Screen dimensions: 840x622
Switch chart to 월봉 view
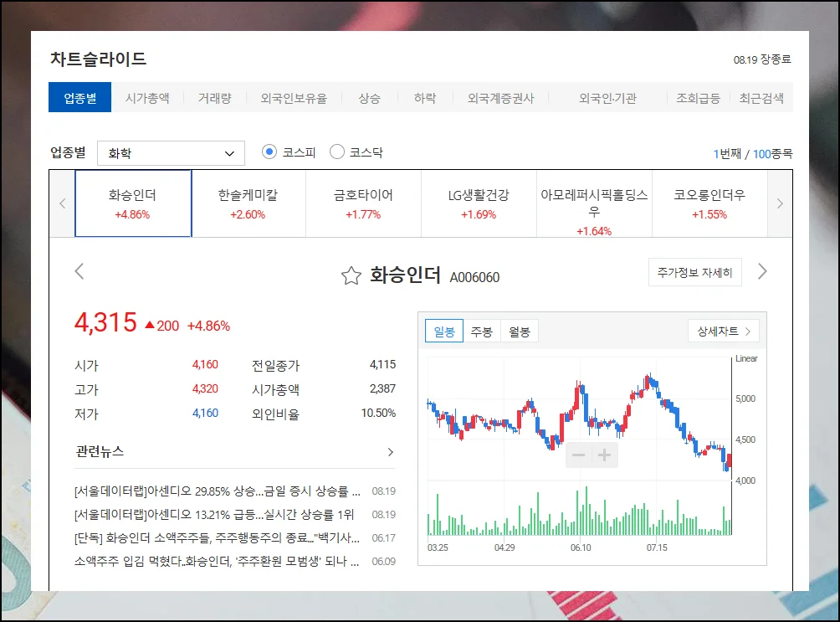coord(519,332)
